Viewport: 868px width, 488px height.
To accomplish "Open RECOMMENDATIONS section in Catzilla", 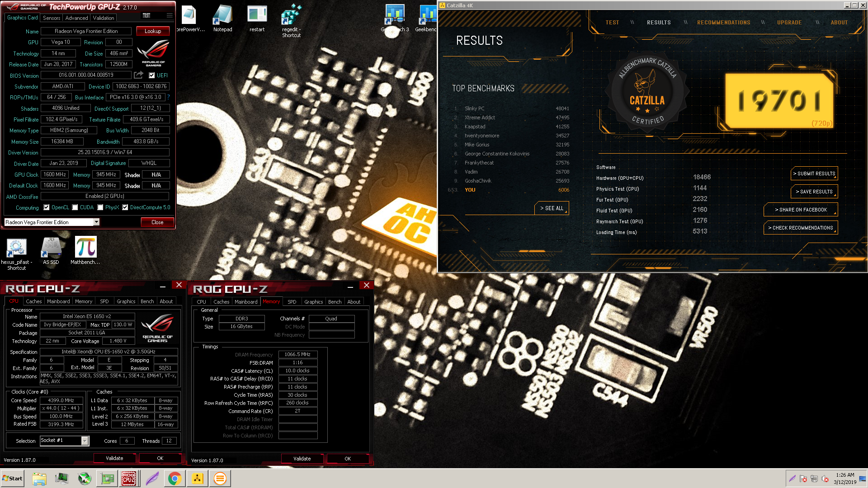I will [x=723, y=23].
